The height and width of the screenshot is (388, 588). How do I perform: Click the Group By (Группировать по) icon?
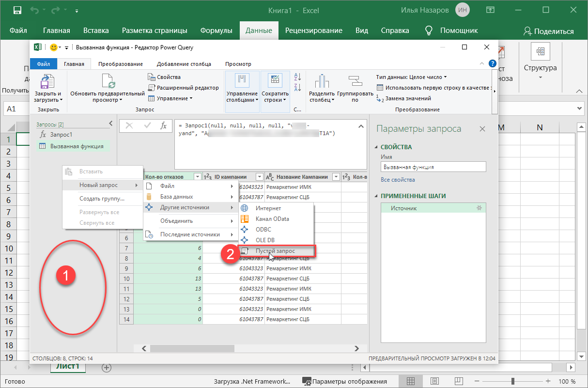pos(355,81)
